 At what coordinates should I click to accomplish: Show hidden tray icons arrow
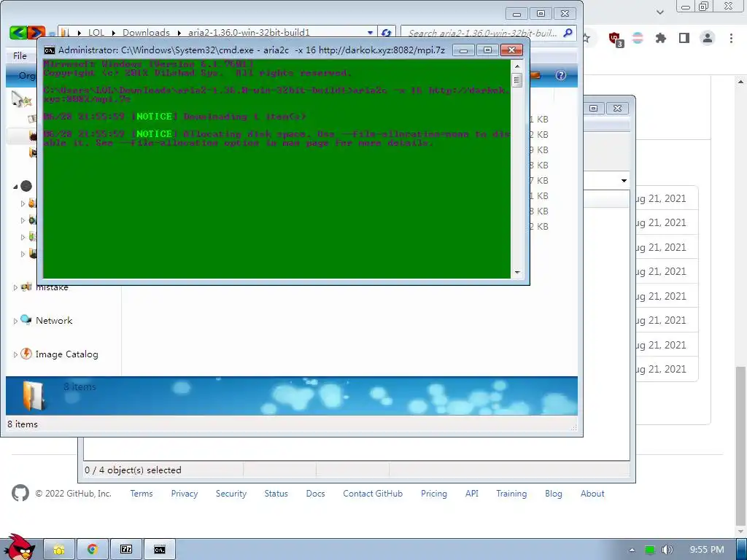[x=632, y=550]
